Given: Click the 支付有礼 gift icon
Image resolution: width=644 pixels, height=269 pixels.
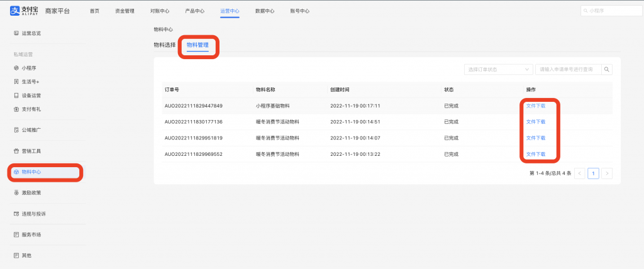Looking at the screenshot, I should tap(16, 109).
